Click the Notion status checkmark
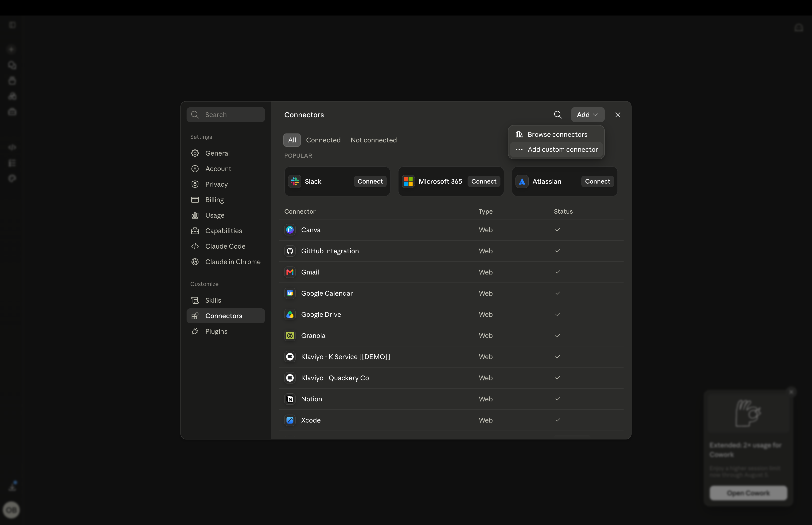The image size is (812, 525). point(558,399)
